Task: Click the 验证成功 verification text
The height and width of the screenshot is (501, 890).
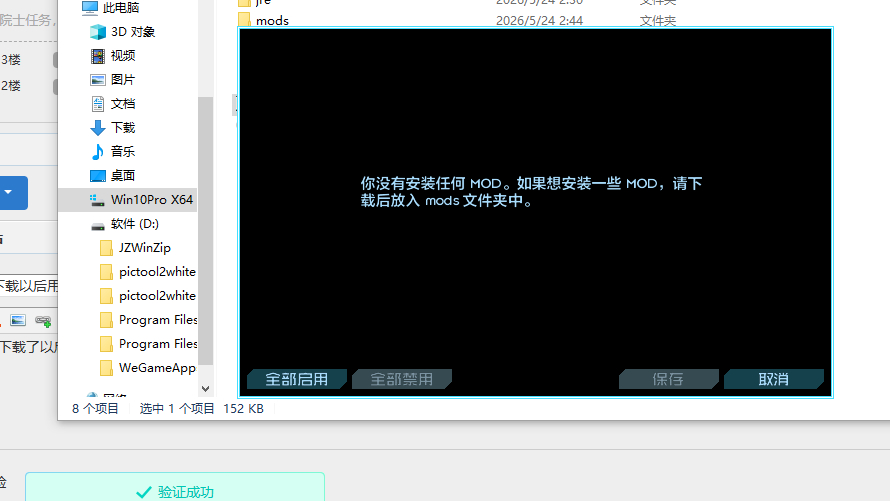Action: click(186, 492)
